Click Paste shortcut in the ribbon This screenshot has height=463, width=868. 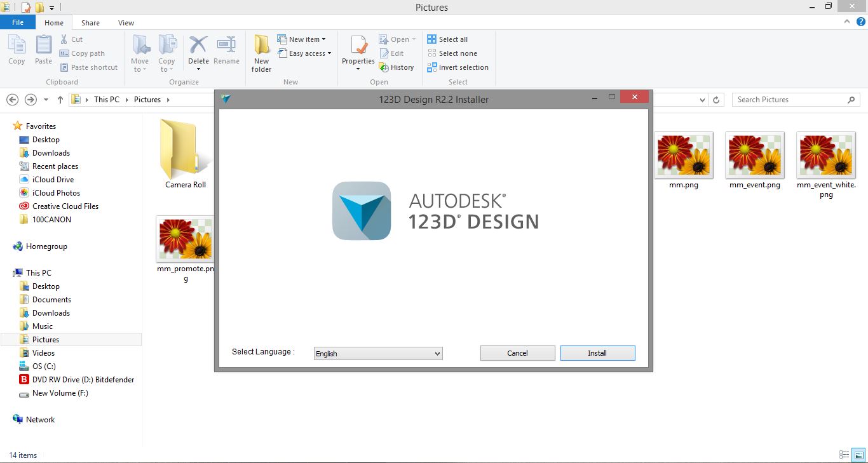[x=89, y=67]
